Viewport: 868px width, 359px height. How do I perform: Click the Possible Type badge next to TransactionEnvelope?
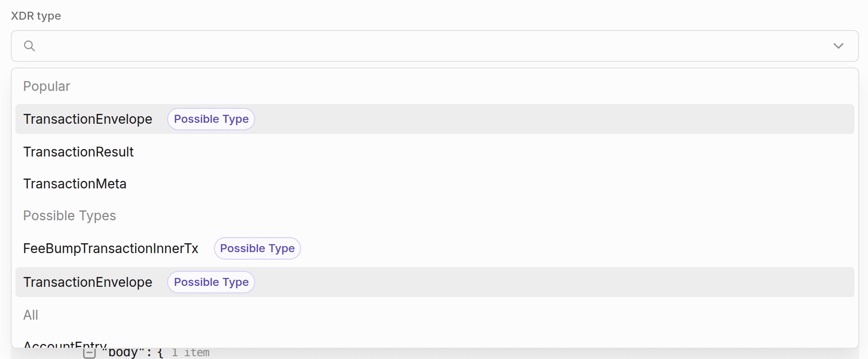[x=211, y=119]
